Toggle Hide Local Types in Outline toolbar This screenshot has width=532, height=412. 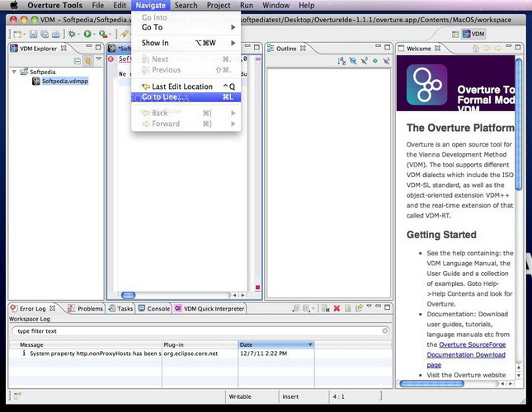point(386,61)
